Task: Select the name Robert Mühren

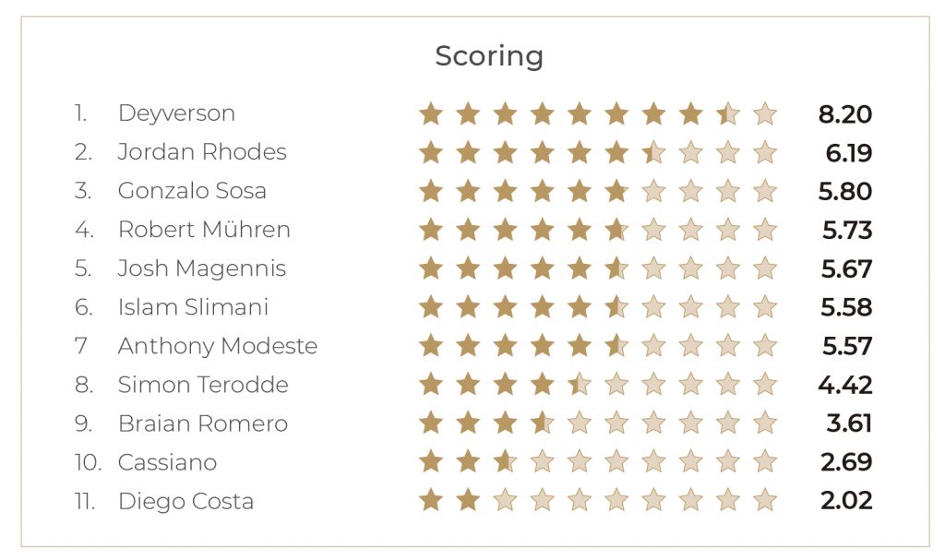Action: (204, 230)
